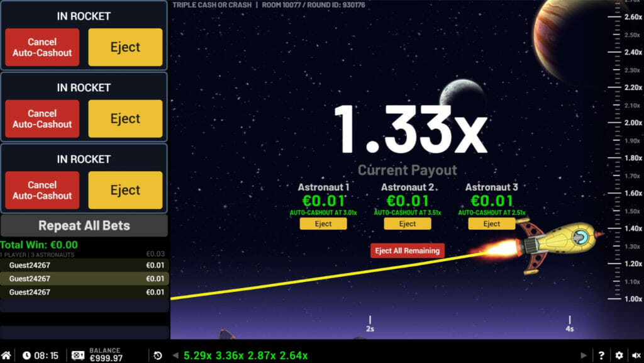The height and width of the screenshot is (363, 644).
Task: Click the Repeat All Bets button
Action: click(x=84, y=225)
